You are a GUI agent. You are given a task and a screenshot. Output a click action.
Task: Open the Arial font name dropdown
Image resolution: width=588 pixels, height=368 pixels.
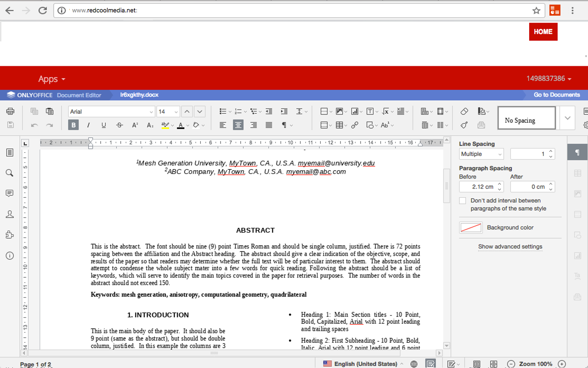click(x=151, y=112)
